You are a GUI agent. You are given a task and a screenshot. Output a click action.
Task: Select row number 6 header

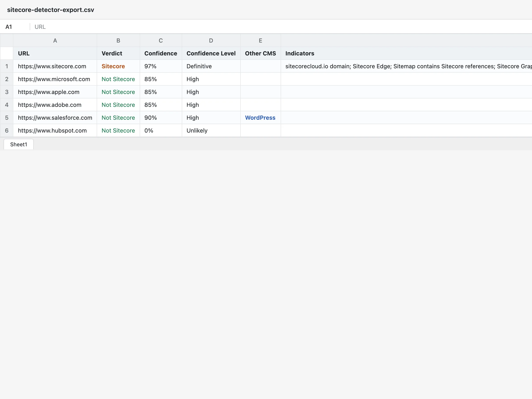tap(7, 131)
